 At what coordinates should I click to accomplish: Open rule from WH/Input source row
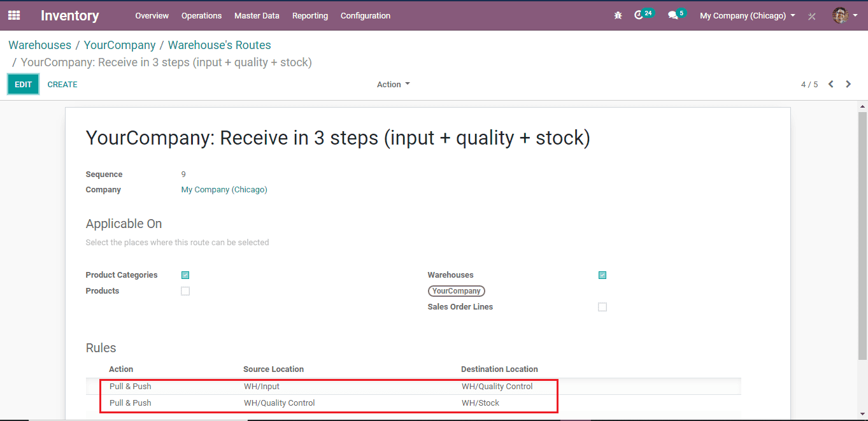(x=414, y=387)
